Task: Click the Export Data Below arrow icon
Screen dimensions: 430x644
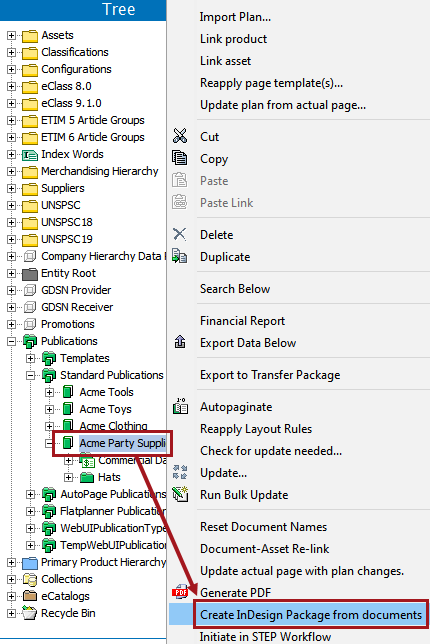Action: click(180, 342)
